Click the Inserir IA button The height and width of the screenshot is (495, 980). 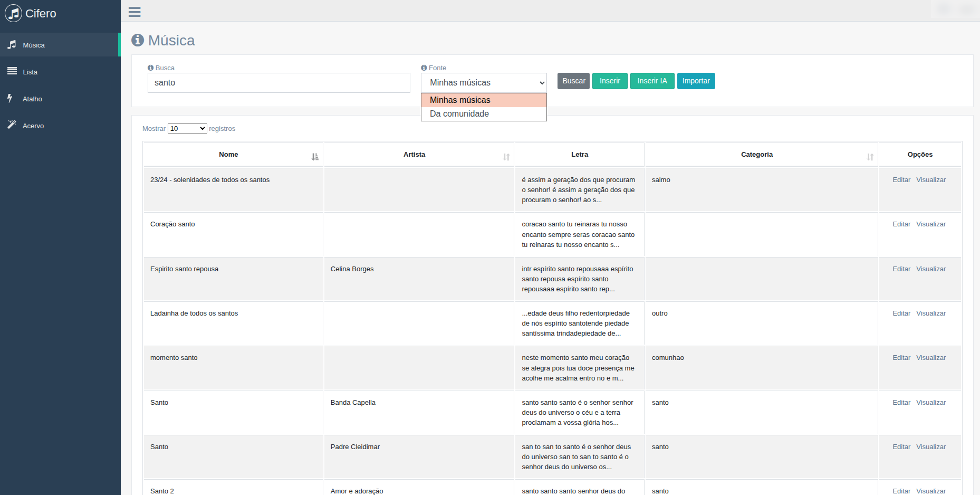652,81
